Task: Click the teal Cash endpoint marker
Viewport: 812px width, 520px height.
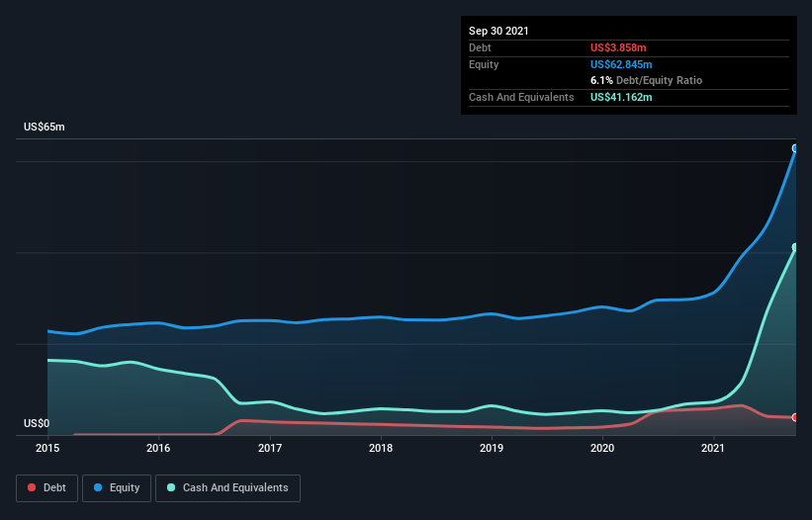Action: pyautogui.click(x=795, y=247)
